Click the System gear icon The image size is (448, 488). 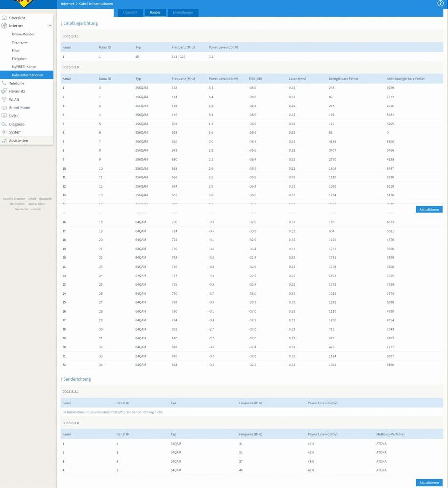[x=4, y=132]
